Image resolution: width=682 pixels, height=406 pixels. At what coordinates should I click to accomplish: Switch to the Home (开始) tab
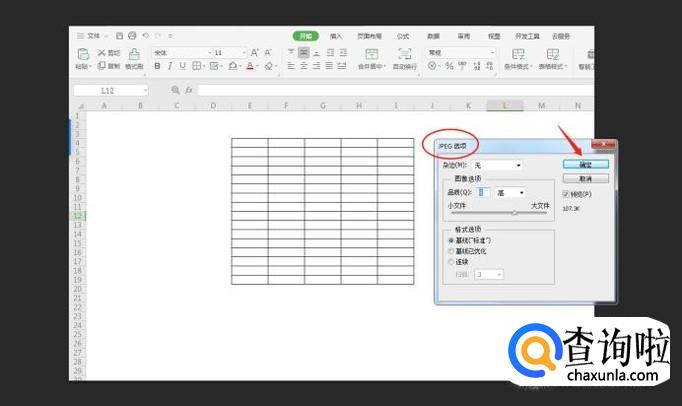coord(305,36)
